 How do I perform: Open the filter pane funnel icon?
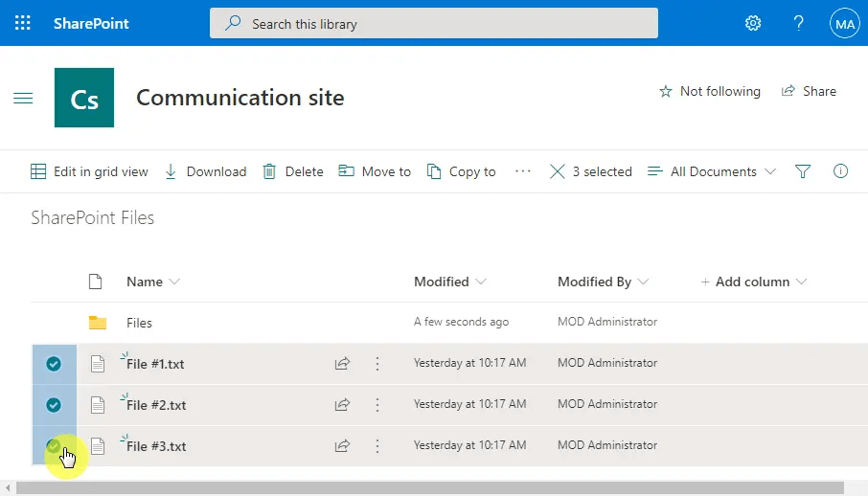(x=803, y=171)
